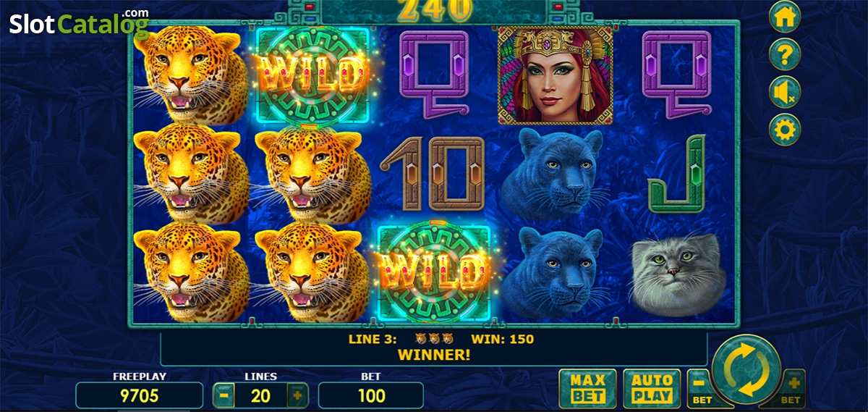Click the grey manul cat symbol
This screenshot has height=412, width=868.
click(x=676, y=273)
